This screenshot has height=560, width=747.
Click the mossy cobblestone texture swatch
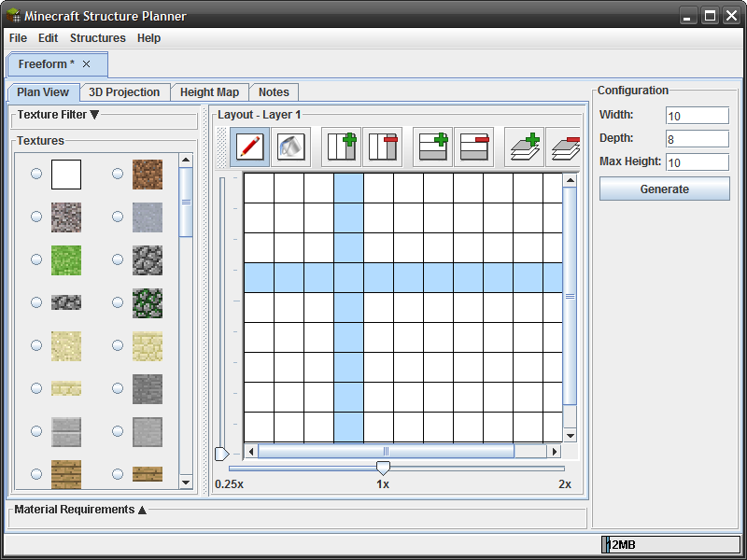click(148, 302)
